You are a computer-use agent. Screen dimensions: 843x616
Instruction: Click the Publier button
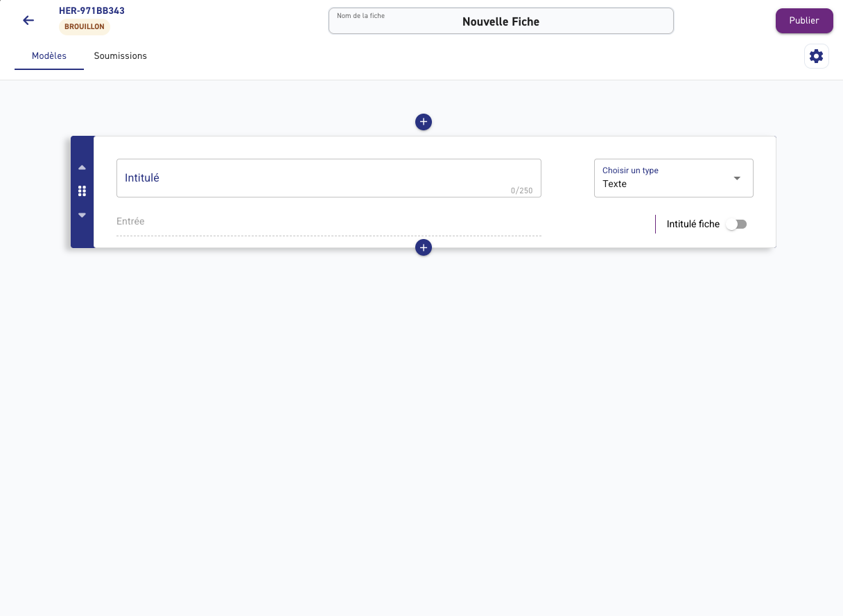pos(804,21)
